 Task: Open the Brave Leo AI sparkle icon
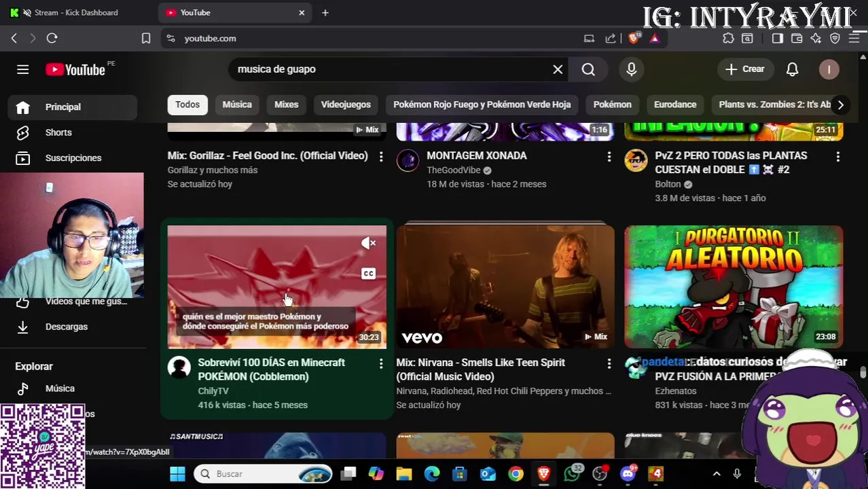coord(816,39)
